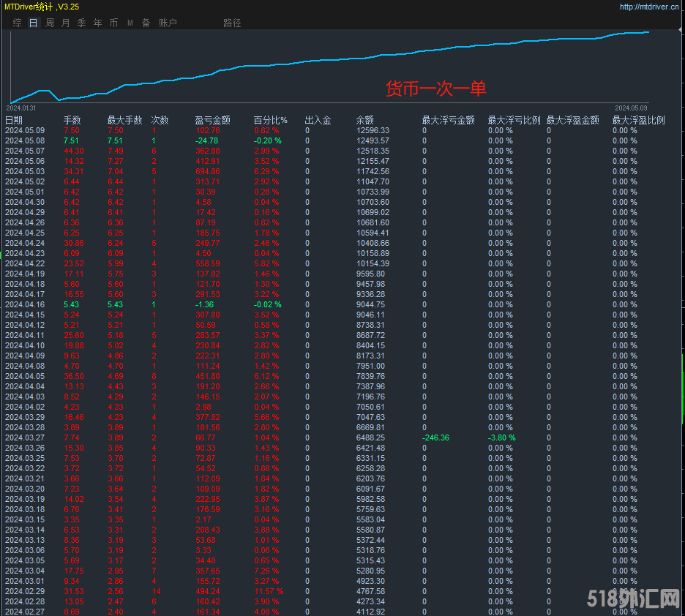Click the 最大手数 column header
The height and width of the screenshot is (616, 685).
125,120
